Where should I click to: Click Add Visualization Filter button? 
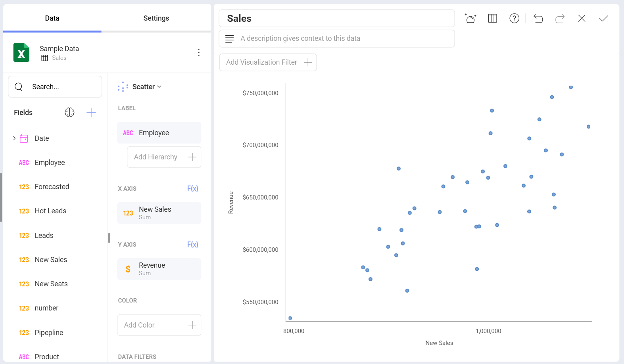point(268,62)
